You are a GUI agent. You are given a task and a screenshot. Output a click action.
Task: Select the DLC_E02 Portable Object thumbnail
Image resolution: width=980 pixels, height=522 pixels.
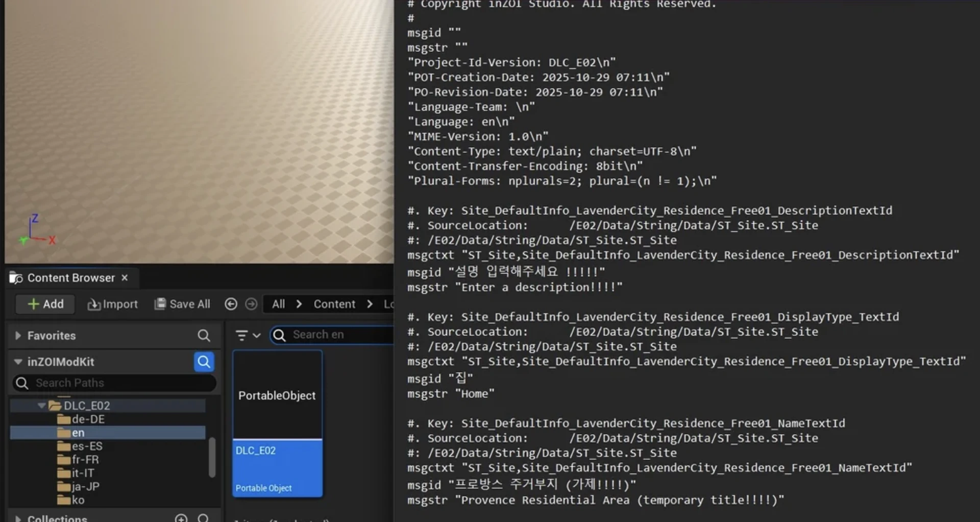pyautogui.click(x=278, y=423)
